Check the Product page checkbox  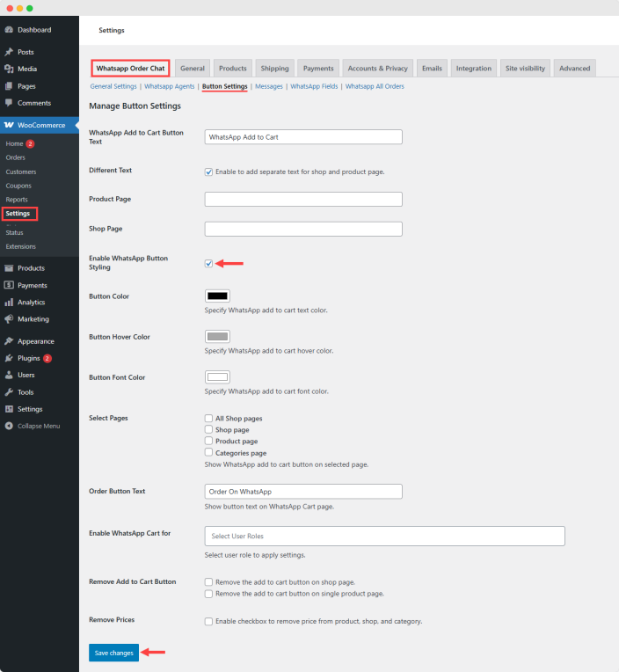click(x=208, y=441)
